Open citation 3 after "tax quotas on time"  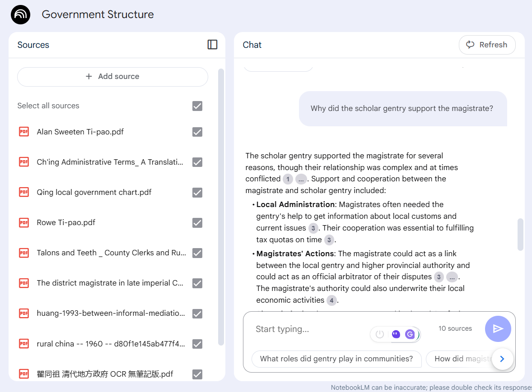[329, 240]
